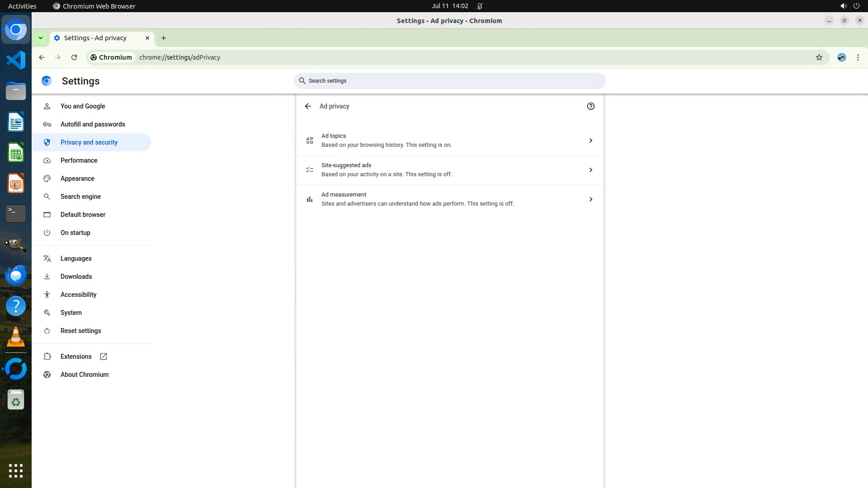
Task: Reload the page with the refresh icon
Action: (74, 57)
